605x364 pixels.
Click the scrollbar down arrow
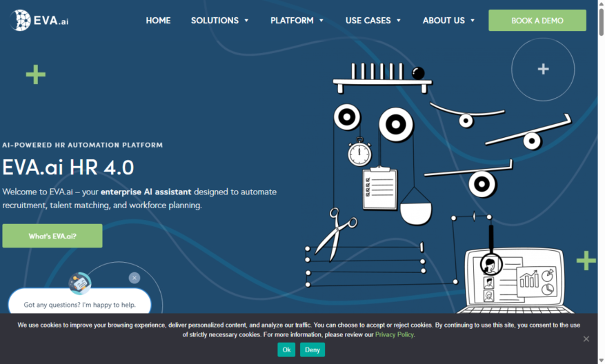601,361
